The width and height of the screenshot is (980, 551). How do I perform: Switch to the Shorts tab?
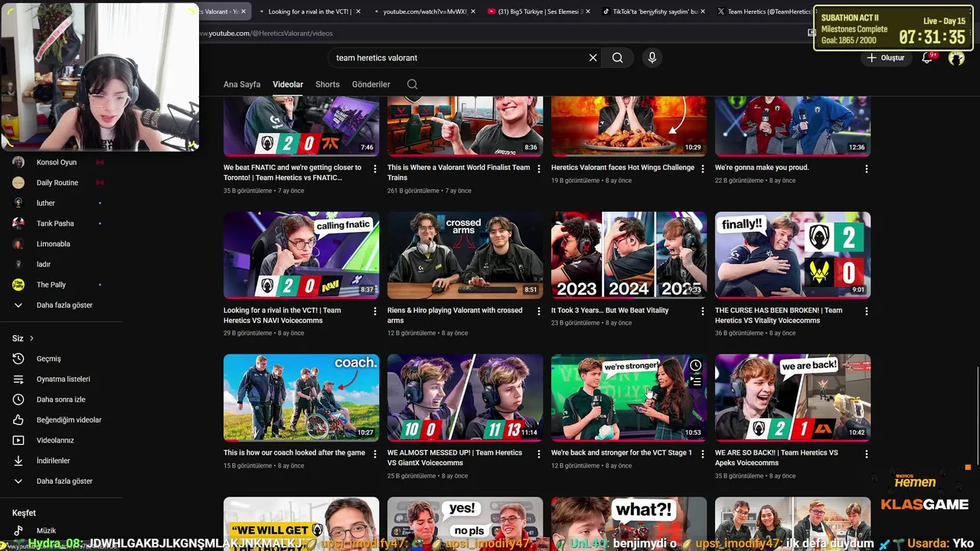click(327, 84)
